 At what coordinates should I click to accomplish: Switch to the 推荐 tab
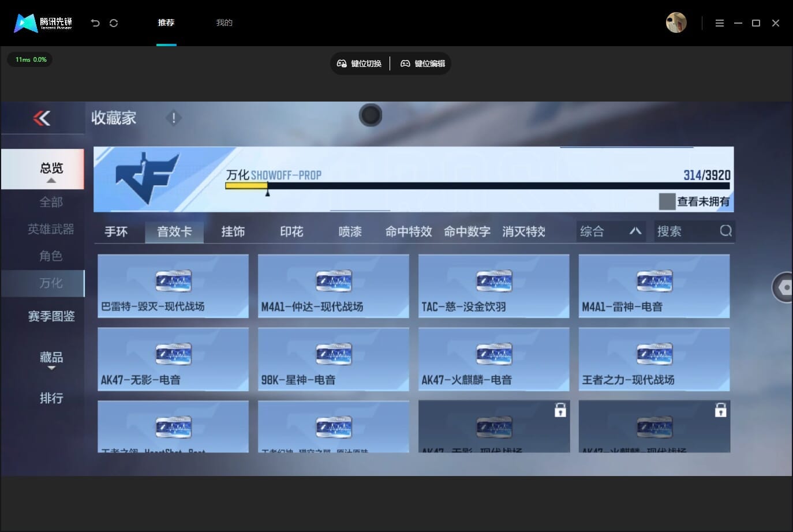[x=166, y=23]
